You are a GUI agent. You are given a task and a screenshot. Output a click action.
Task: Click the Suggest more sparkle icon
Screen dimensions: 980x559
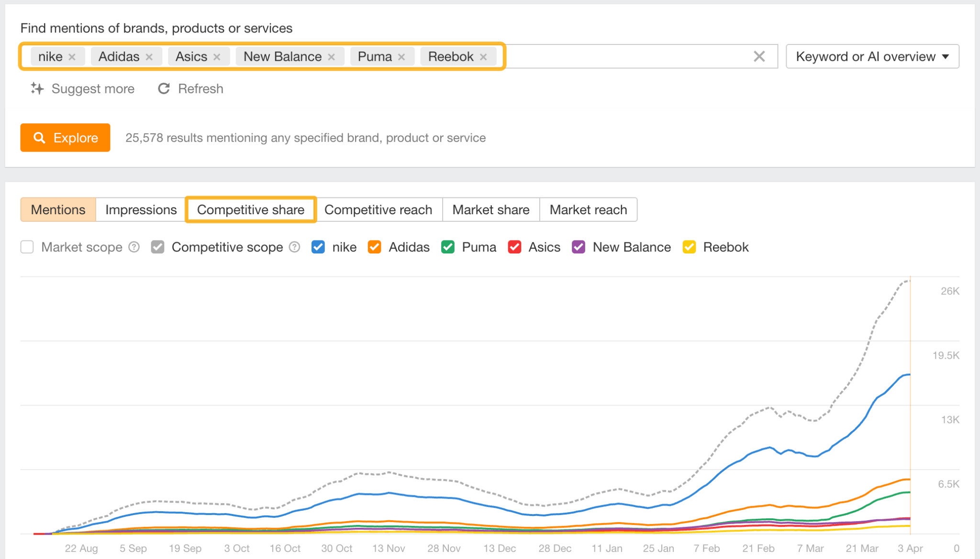(37, 88)
